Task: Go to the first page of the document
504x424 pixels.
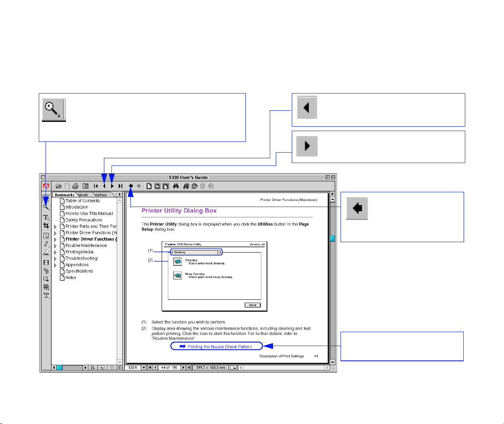Action: click(x=96, y=186)
